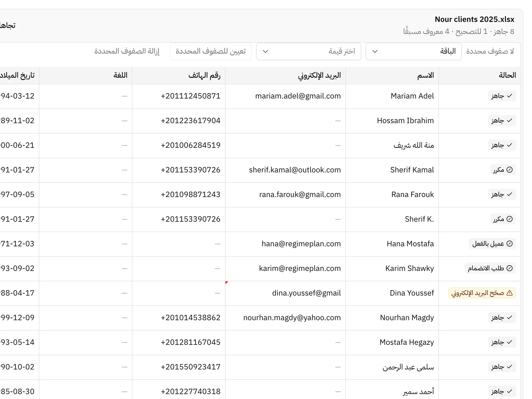The height and width of the screenshot is (399, 532).
Task: Click the email hana@regimeplan.com
Action: point(301,244)
